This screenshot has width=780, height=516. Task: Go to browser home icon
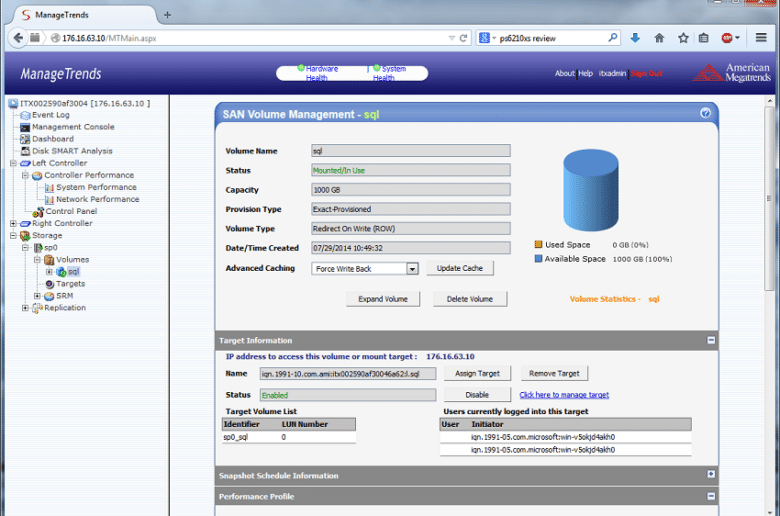659,38
